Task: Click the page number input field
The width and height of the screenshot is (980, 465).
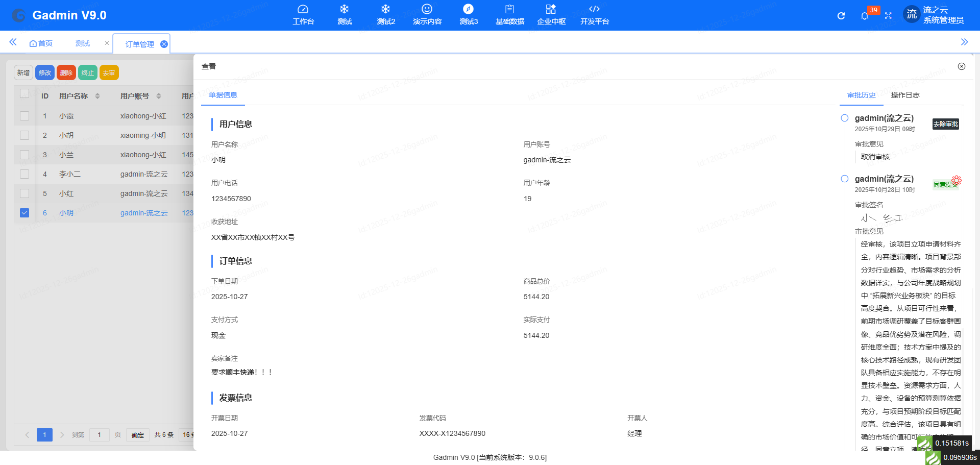Action: 100,434
